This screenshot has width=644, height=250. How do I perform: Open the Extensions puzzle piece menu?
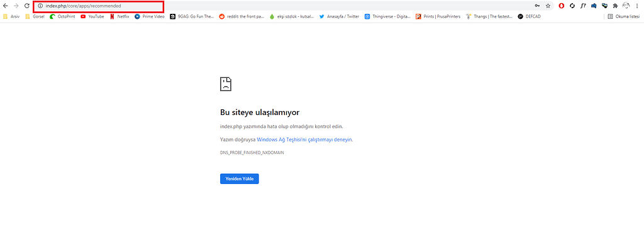click(615, 6)
